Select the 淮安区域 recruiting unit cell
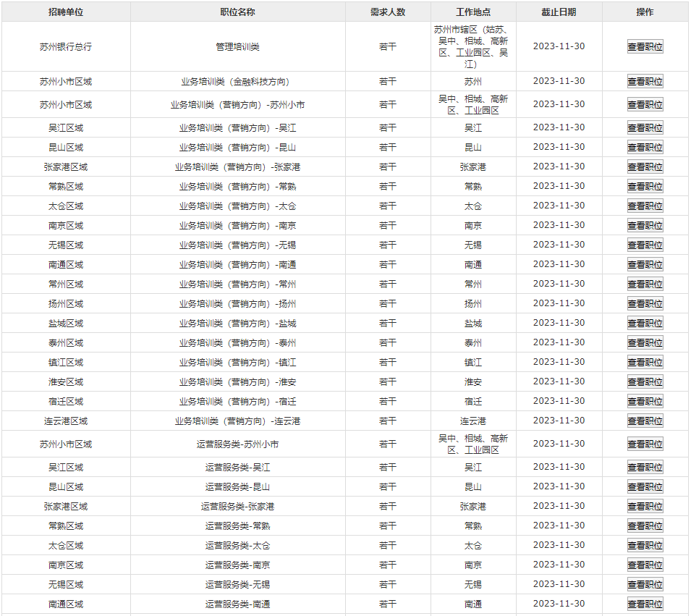691x616 pixels. [66, 382]
